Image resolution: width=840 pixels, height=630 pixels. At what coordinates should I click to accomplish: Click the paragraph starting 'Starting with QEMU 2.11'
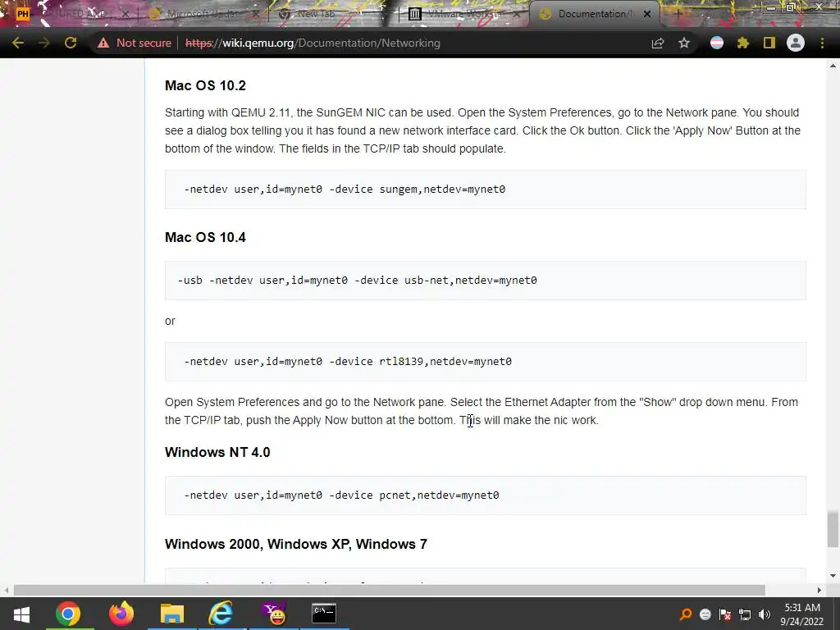[482, 130]
